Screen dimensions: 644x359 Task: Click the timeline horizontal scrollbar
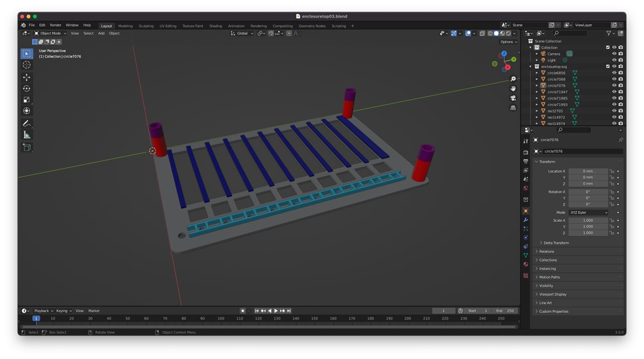(269, 327)
